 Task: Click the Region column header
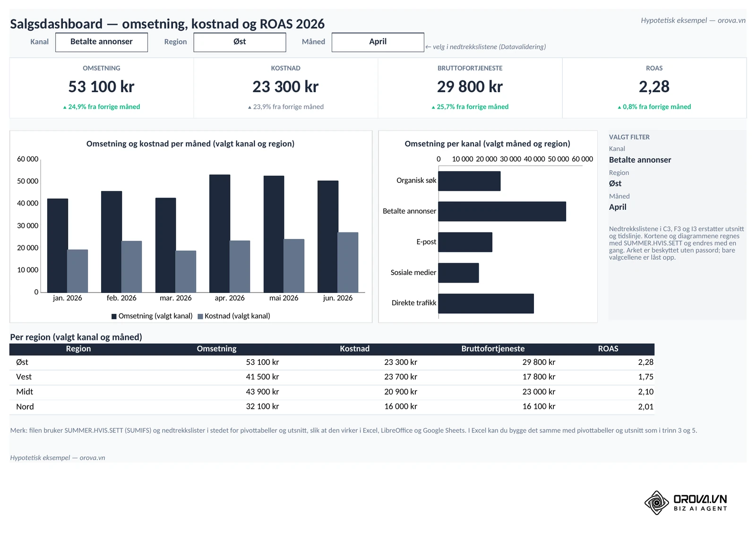[x=78, y=349]
